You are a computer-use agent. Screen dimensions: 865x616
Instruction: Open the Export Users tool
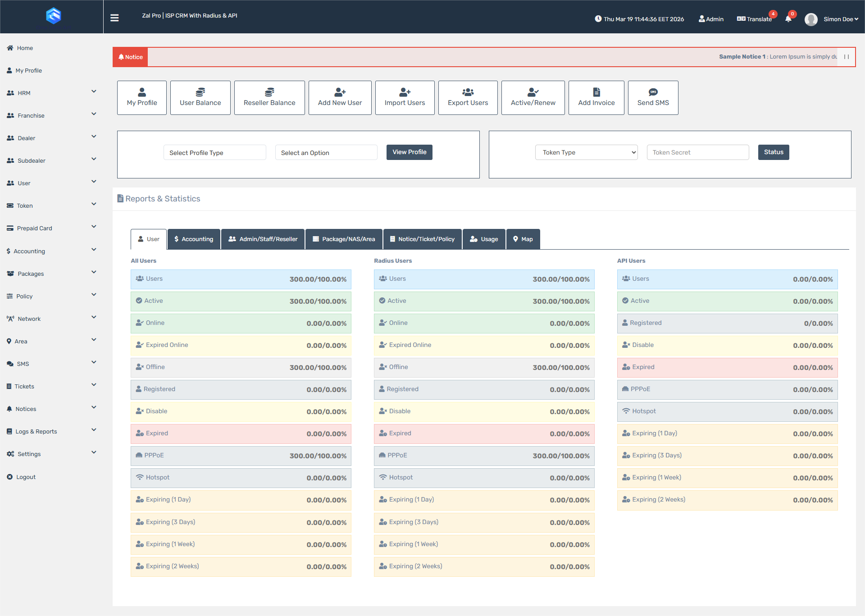tap(468, 97)
